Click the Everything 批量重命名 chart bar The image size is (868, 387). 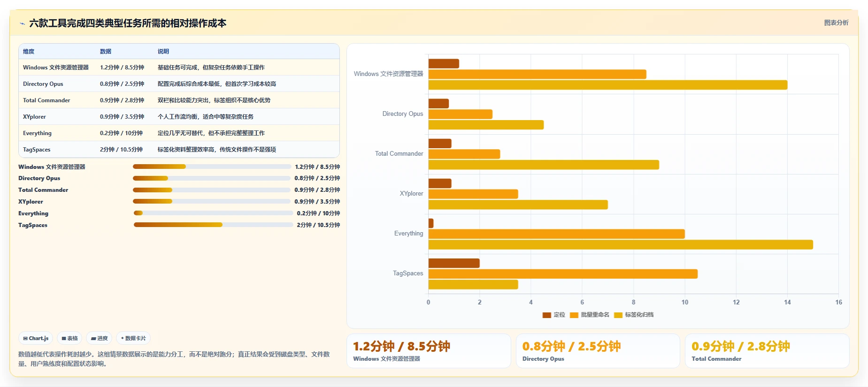[x=557, y=234]
